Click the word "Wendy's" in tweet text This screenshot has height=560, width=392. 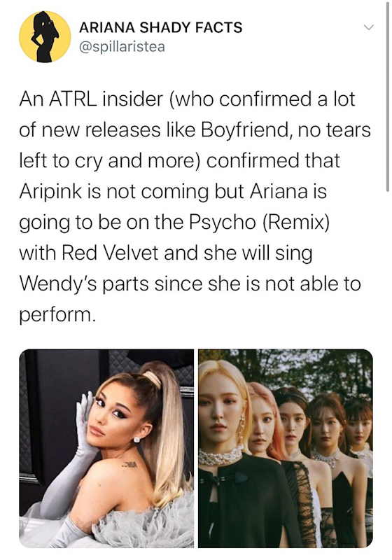click(59, 284)
